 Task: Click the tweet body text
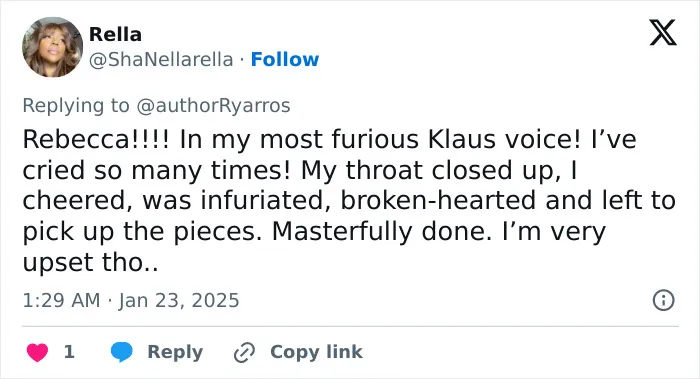(x=349, y=200)
